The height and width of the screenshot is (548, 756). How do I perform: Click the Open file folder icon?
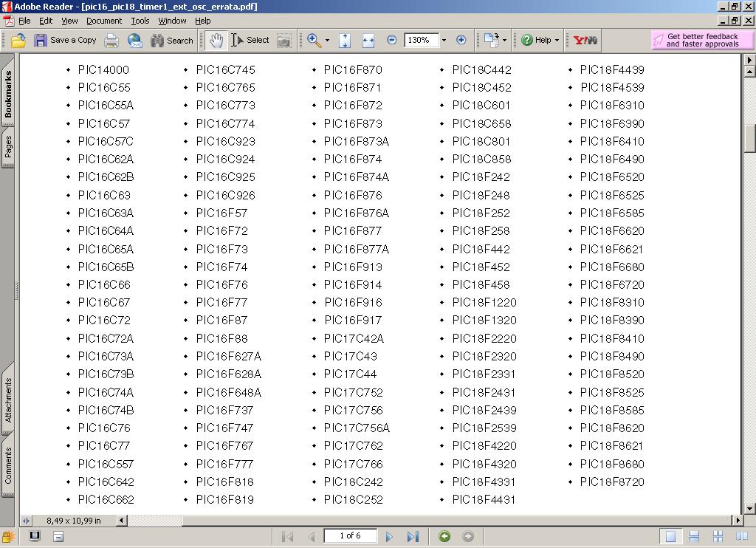pyautogui.click(x=18, y=41)
